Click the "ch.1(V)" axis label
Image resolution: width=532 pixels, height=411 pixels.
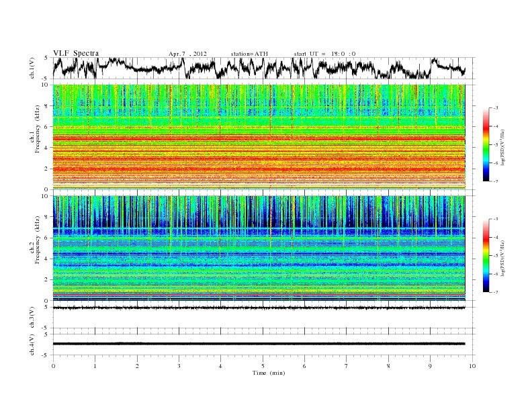click(x=32, y=68)
